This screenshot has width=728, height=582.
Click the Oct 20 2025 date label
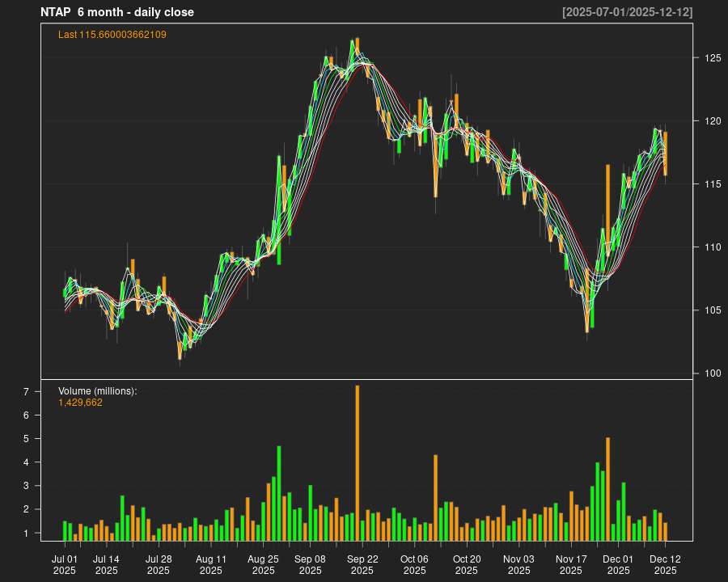[x=467, y=564]
